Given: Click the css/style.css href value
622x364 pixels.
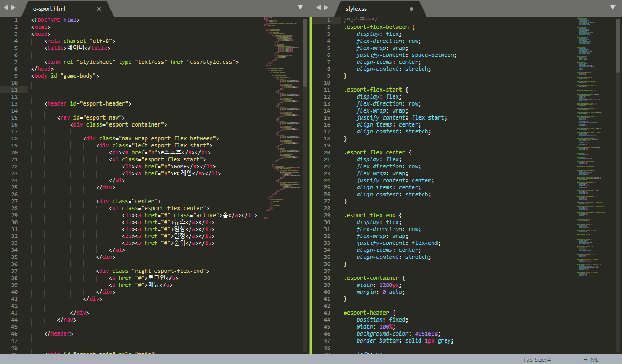Looking at the screenshot, I should (211, 62).
